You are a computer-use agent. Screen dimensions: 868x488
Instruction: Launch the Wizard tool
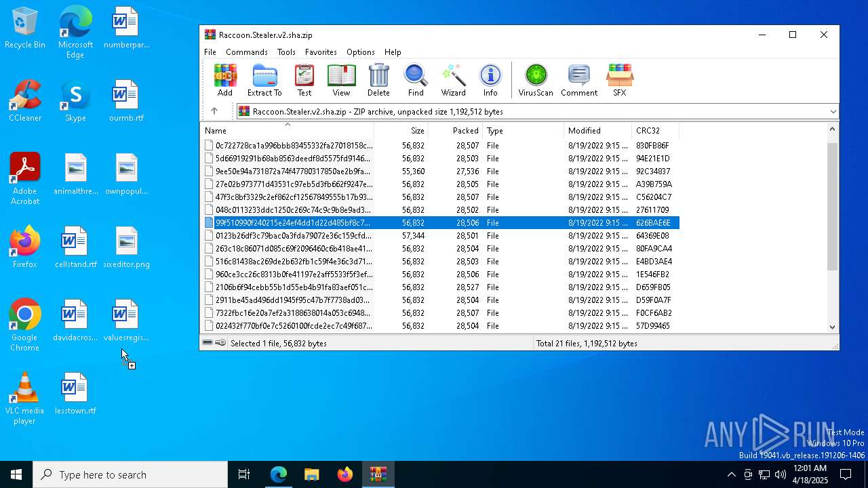click(x=453, y=81)
